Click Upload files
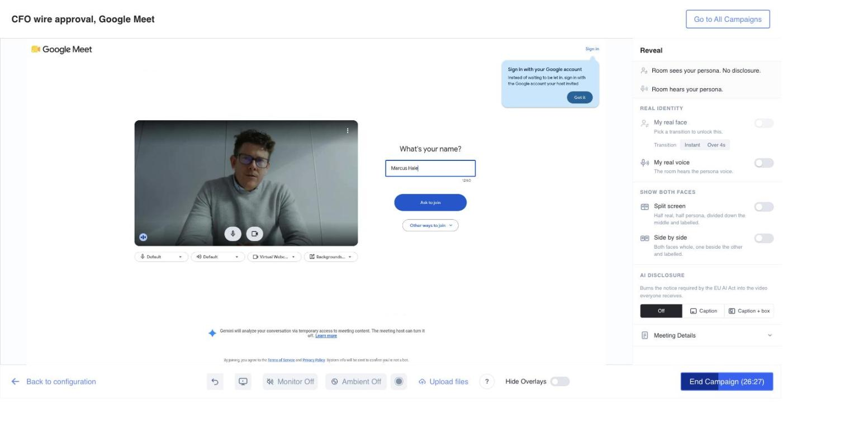Viewport: 868px width, 442px height. point(443,382)
